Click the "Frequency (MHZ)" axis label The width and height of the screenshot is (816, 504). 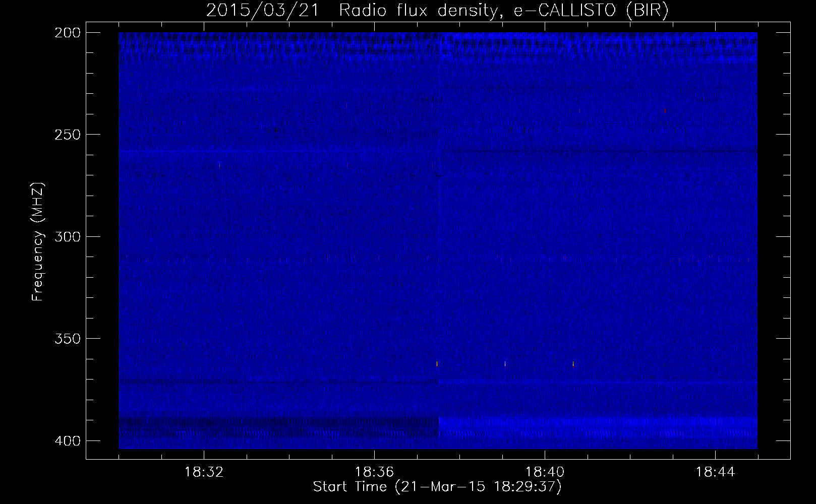(38, 242)
